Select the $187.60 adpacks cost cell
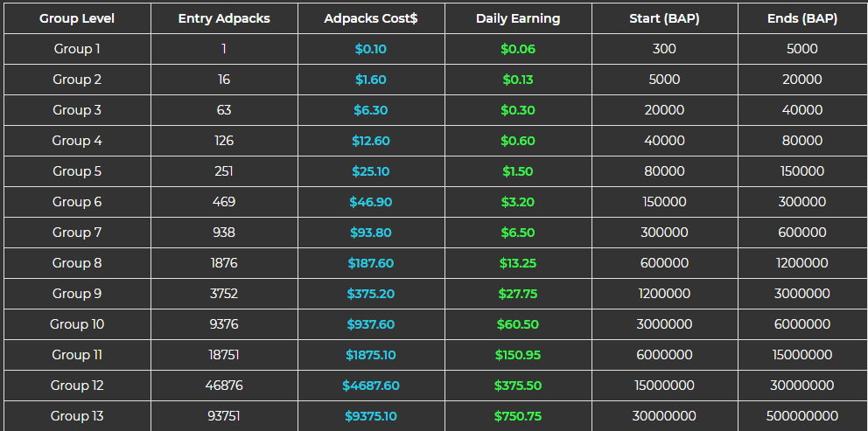Image resolution: width=868 pixels, height=431 pixels. click(371, 263)
